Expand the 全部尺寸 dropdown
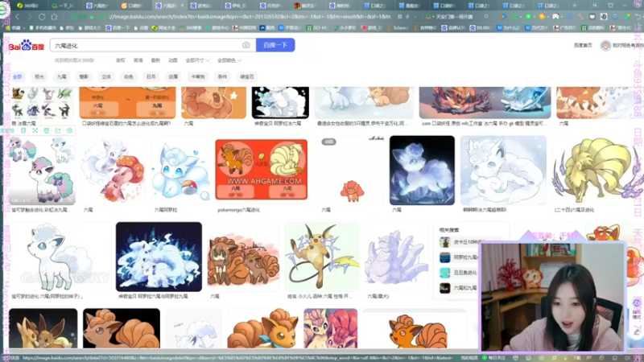This screenshot has height=362, width=644. pyautogui.click(x=197, y=60)
